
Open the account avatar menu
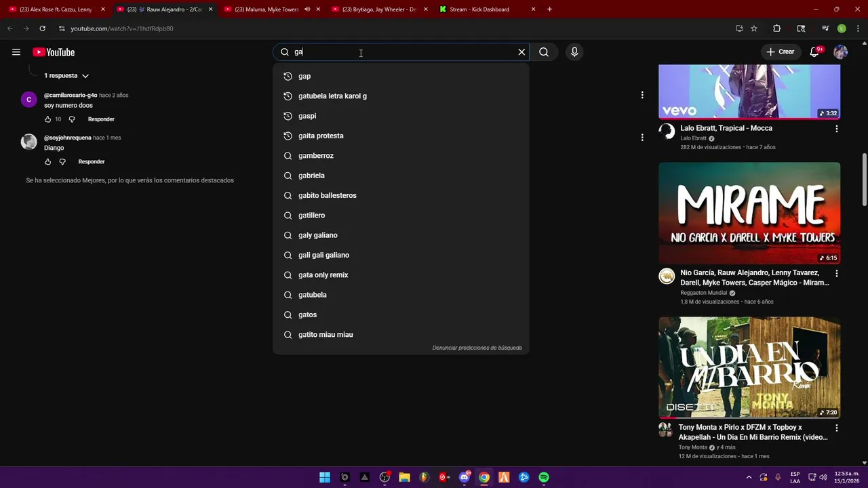pyautogui.click(x=841, y=52)
